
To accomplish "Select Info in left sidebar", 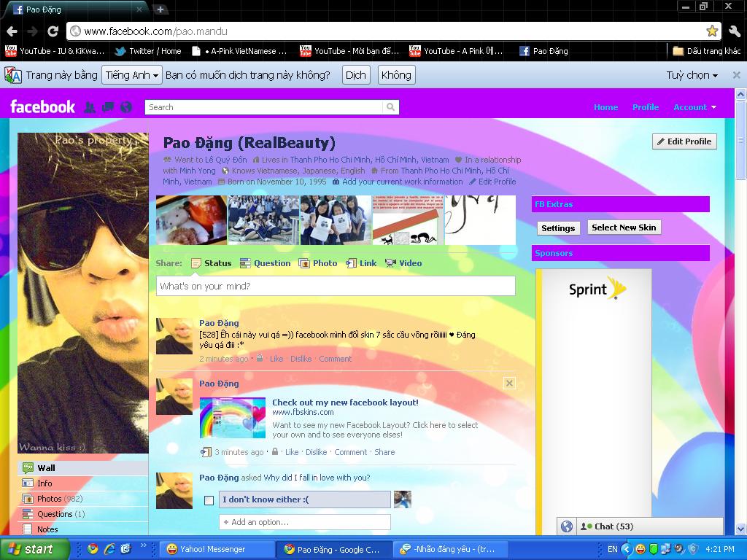I will (x=83, y=483).
